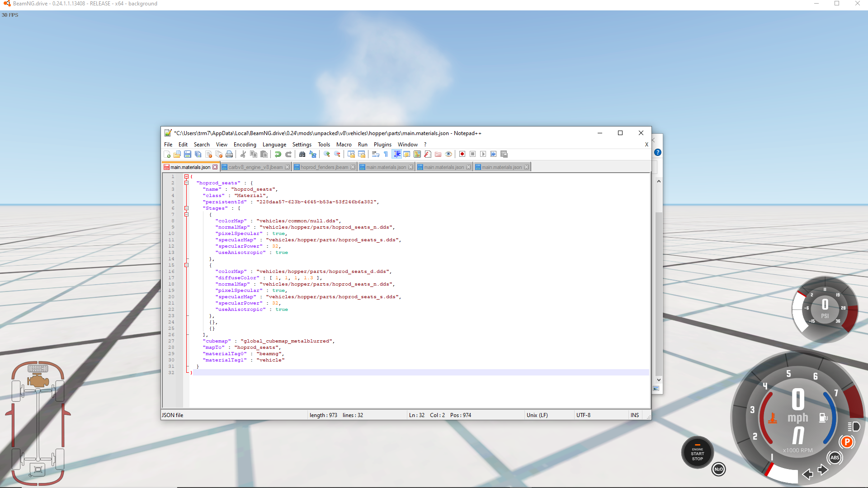Screen dimensions: 868x488
Task: Click the ABS indicator on the gauge
Action: (835, 458)
